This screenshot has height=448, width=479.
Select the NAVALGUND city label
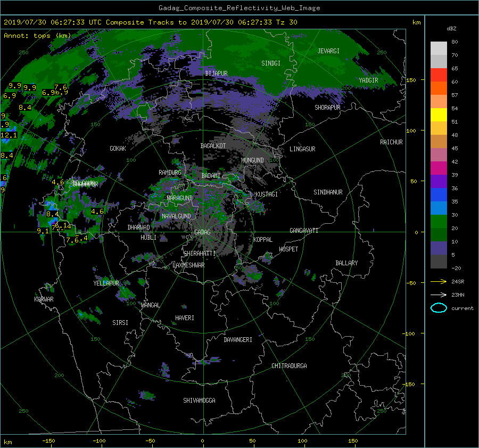(x=176, y=216)
